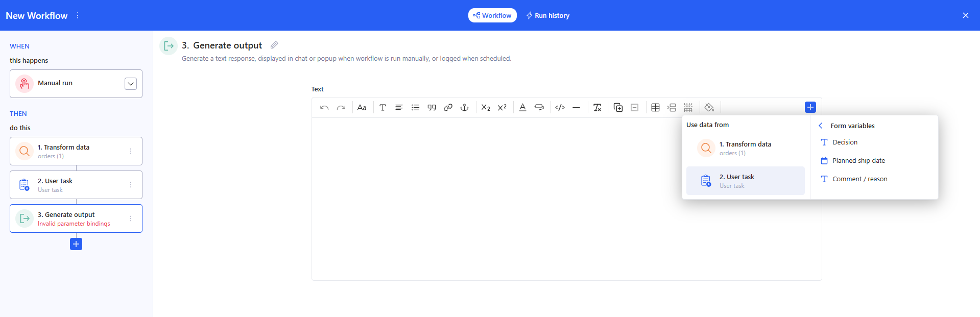Open the font color picker
This screenshot has width=980, height=317.
point(522,108)
